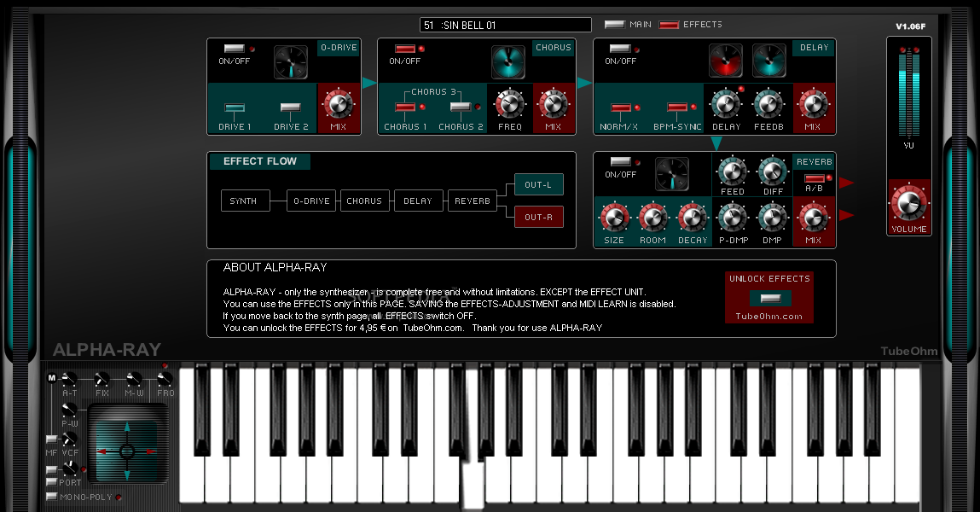The height and width of the screenshot is (512, 980).
Task: Click the M button at left of A-T
Action: [x=52, y=377]
